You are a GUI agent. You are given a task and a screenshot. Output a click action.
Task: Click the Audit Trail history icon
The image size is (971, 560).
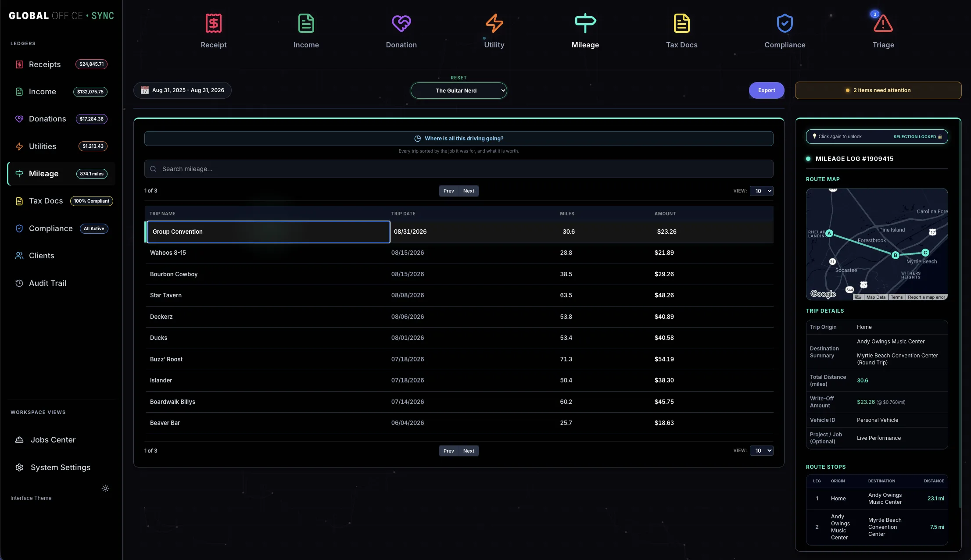19,283
